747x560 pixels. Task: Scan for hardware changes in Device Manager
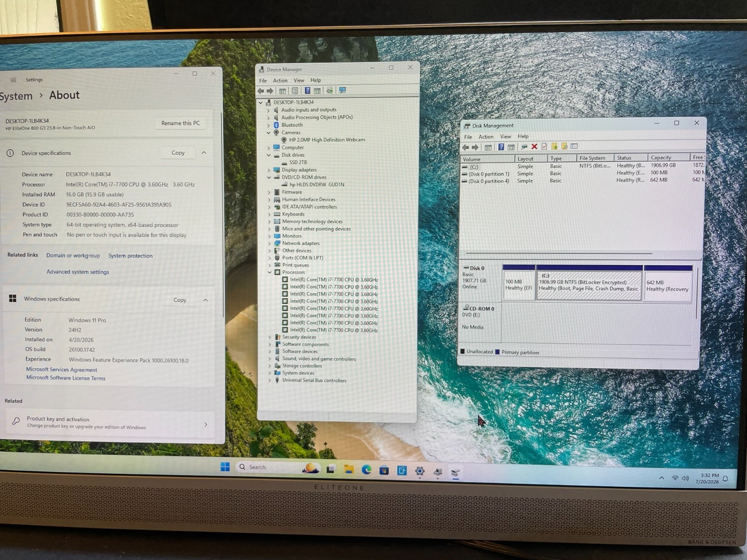coord(343,90)
